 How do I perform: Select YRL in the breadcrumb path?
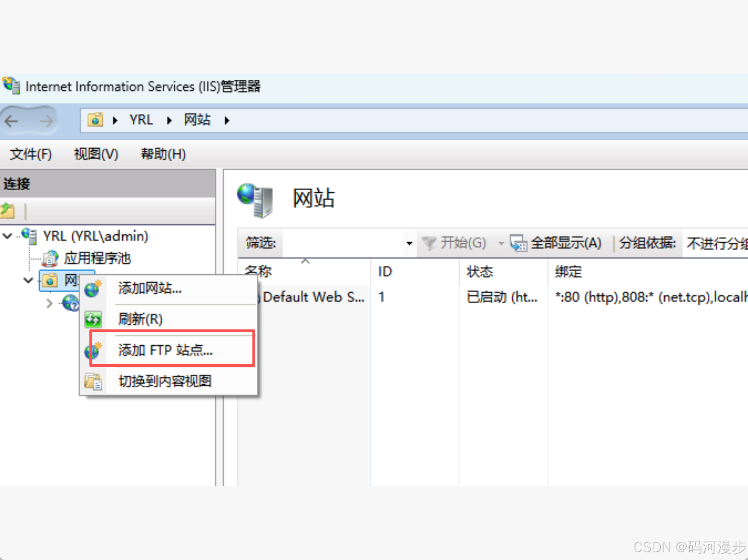pyautogui.click(x=141, y=120)
